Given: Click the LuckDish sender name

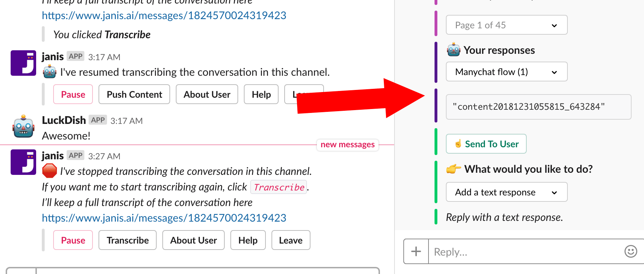Looking at the screenshot, I should point(64,120).
